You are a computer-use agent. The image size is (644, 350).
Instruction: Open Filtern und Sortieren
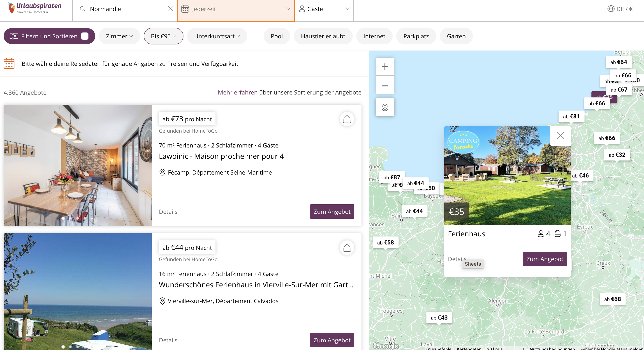click(x=49, y=36)
